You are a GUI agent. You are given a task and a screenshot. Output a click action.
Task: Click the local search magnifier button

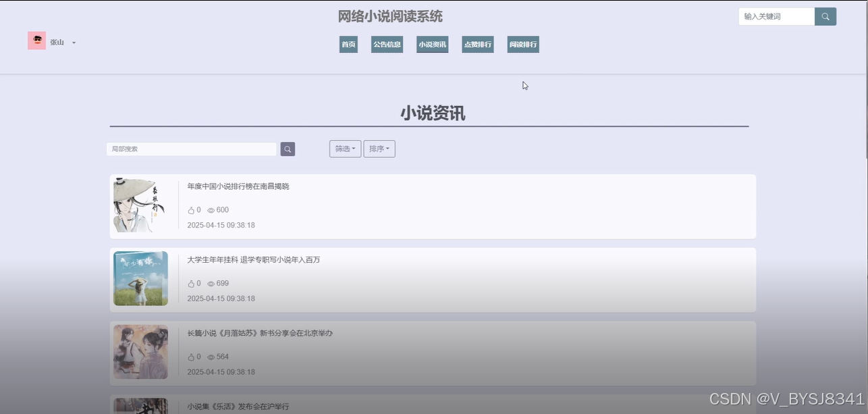coord(288,149)
